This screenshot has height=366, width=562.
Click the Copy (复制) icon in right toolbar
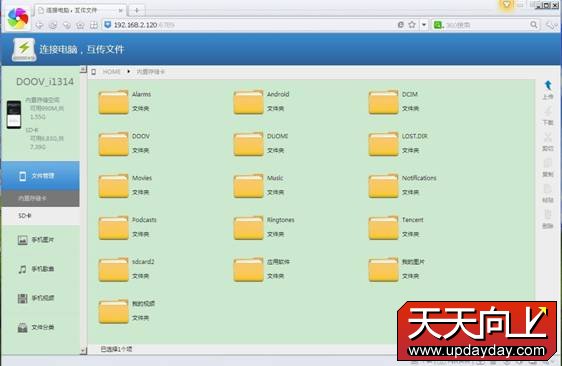[x=548, y=163]
